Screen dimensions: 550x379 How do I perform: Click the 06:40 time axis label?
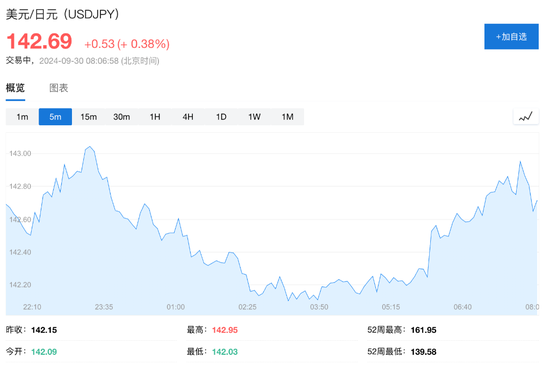click(462, 307)
